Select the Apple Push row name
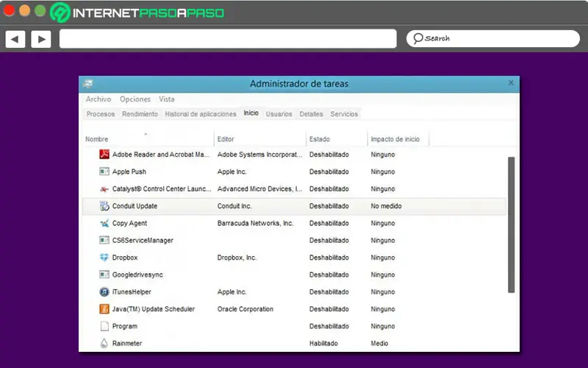 [x=129, y=171]
